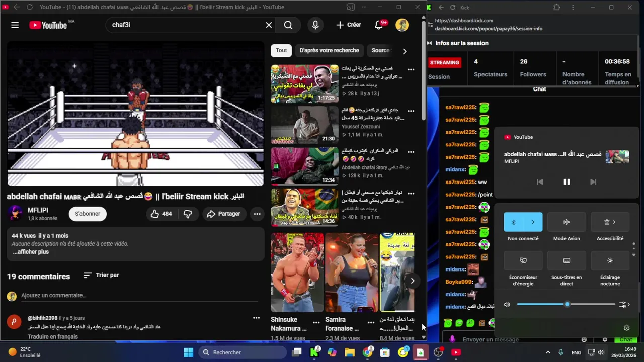Image resolution: width=644 pixels, height=362 pixels.
Task: Open Microsoft Store from taskbar
Action: click(x=385, y=352)
